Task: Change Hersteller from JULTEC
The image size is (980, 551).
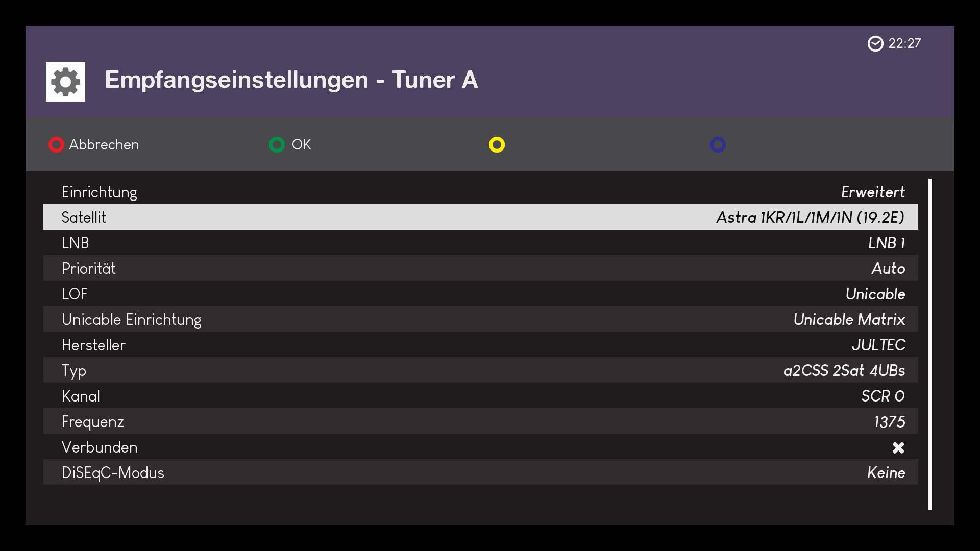Action: 878,345
